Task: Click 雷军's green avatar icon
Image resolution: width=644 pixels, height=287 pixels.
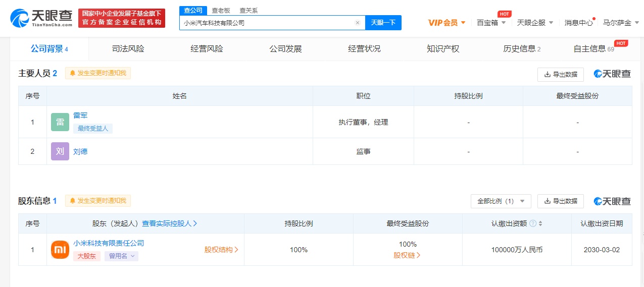Action: (60, 122)
